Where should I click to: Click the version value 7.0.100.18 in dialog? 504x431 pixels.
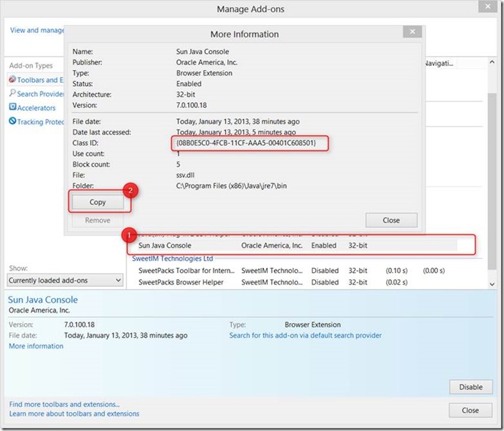pyautogui.click(x=192, y=105)
